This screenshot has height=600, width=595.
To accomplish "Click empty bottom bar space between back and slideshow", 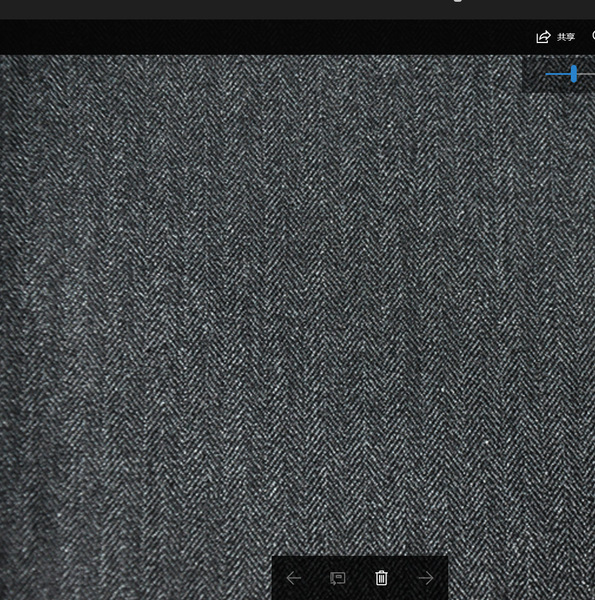I will [315, 578].
